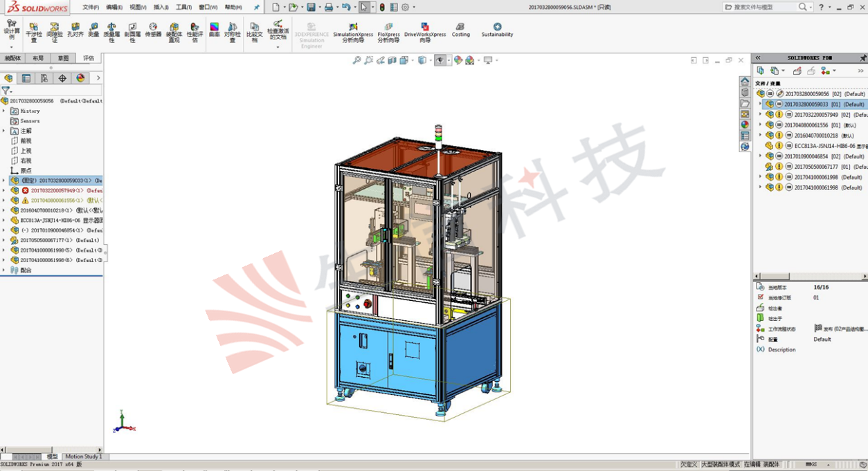Show 曲率 curvature display

point(215,30)
